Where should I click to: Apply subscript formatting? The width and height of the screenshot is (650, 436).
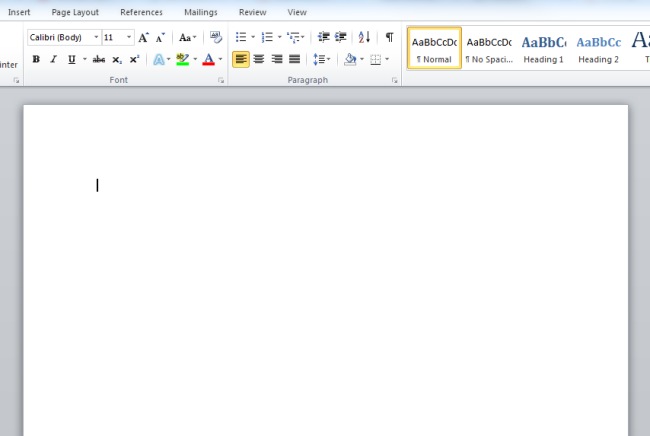coord(117,60)
